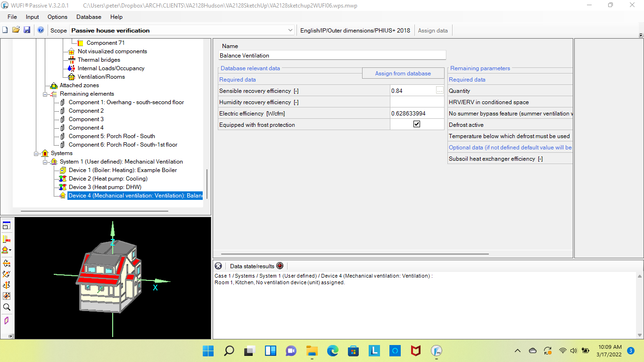
Task: Activate the zoom magnifier tool
Action: (6, 307)
